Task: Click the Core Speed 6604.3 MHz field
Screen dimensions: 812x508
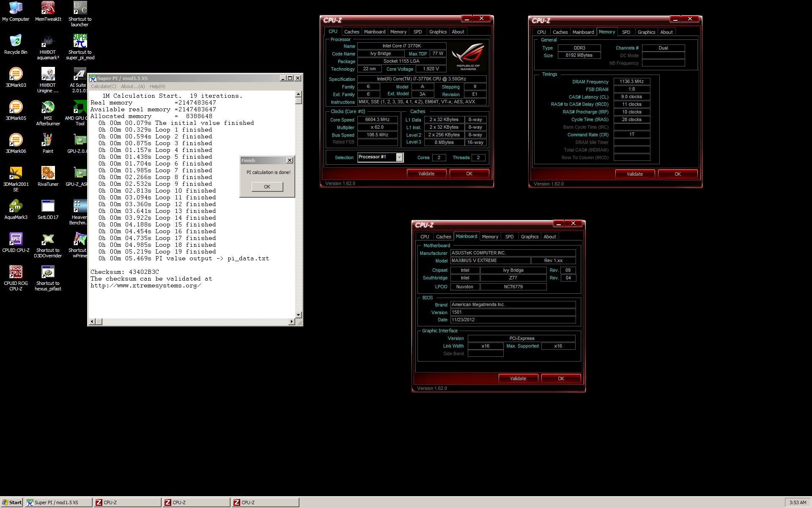Action: 377,120
